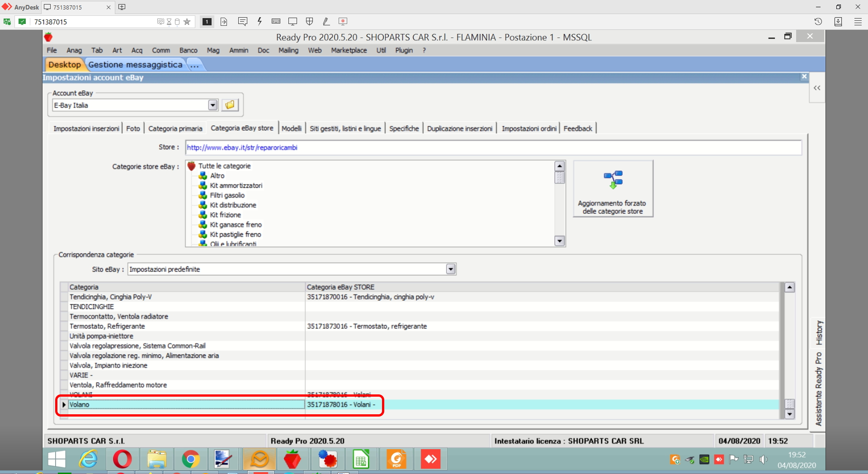The height and width of the screenshot is (474, 868).
Task: Click scroll-down arrow of category tree
Action: pyautogui.click(x=560, y=241)
